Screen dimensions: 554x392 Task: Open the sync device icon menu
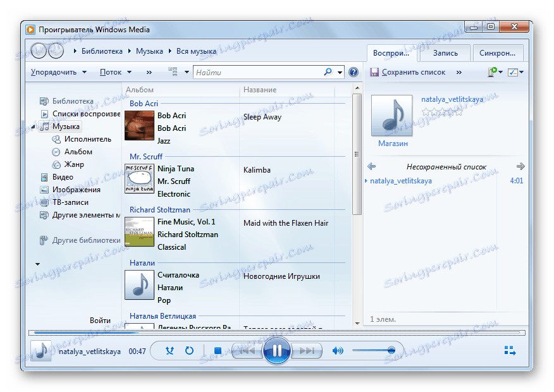pyautogui.click(x=492, y=72)
